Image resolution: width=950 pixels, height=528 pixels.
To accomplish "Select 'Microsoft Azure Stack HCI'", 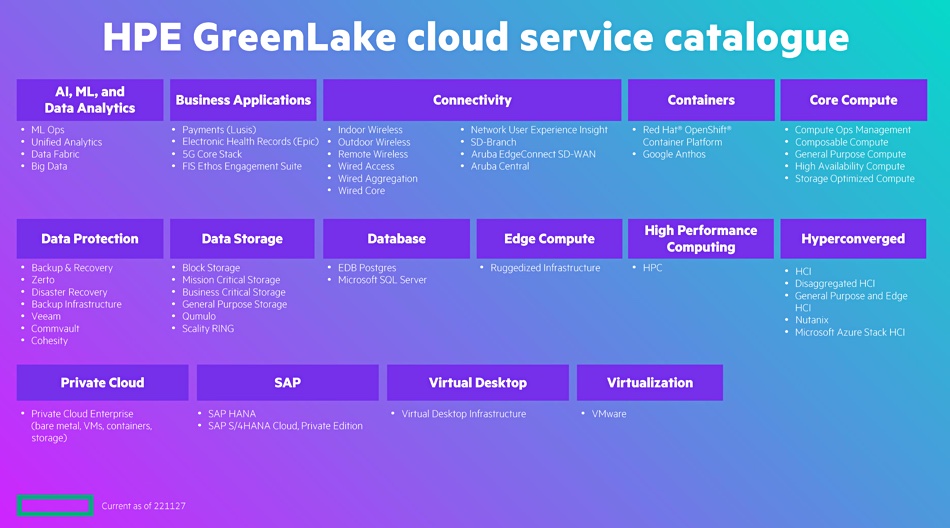I will (x=850, y=332).
